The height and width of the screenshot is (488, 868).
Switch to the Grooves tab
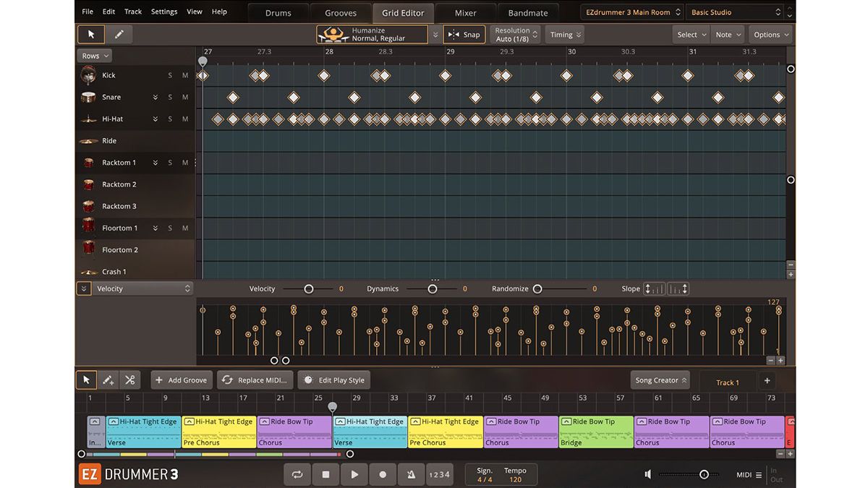[341, 12]
